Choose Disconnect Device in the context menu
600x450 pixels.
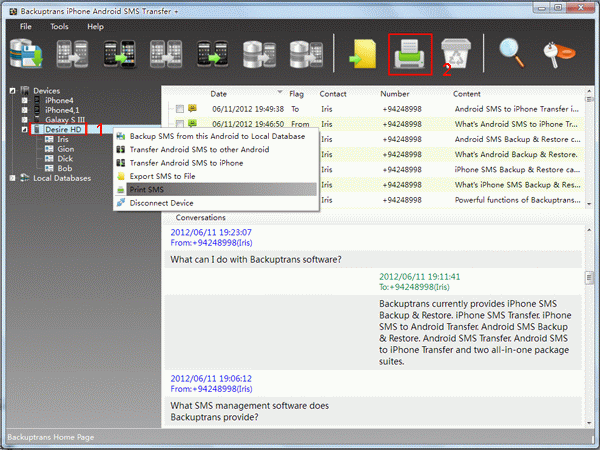pos(216,203)
